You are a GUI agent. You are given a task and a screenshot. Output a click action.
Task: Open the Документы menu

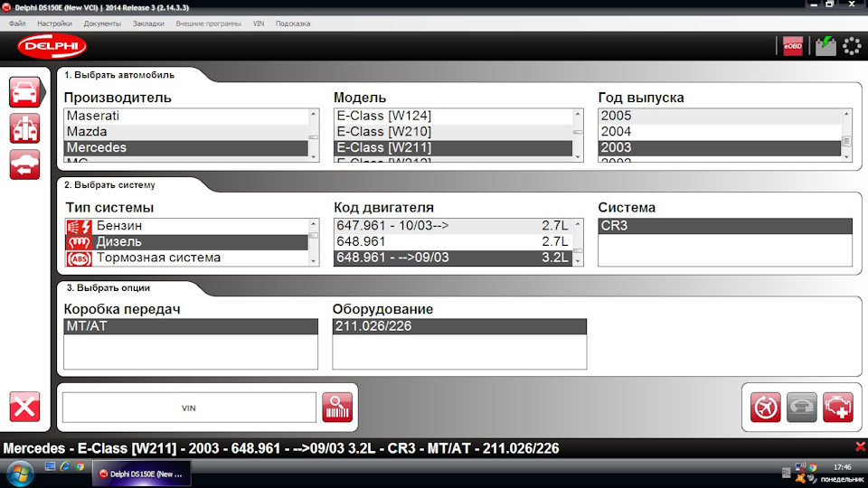[102, 23]
